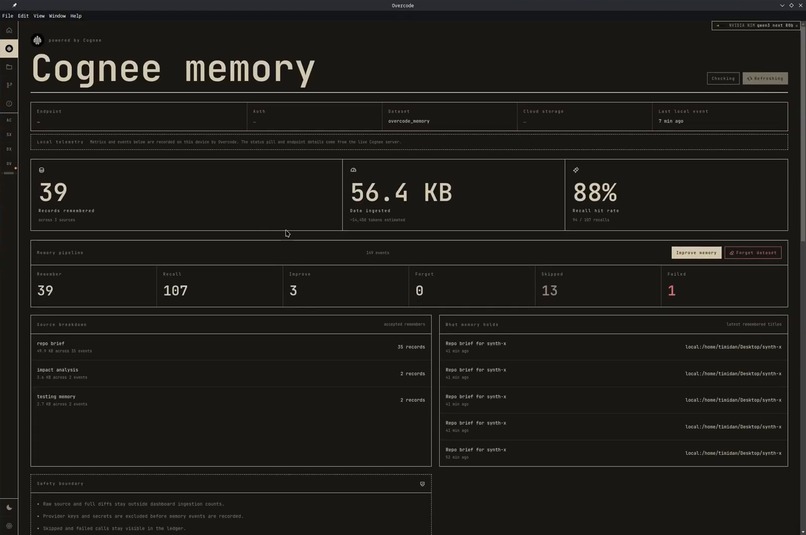
Task: Select the impact analysis source row
Action: 231,374
